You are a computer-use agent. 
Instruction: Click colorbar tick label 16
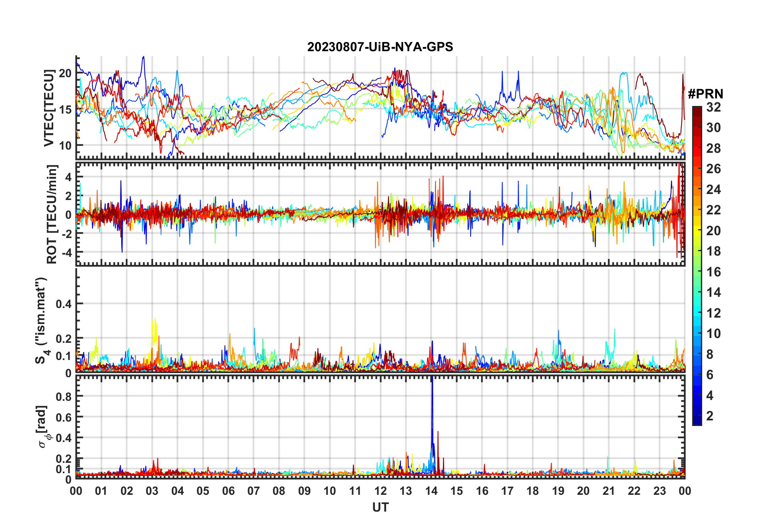pos(713,272)
